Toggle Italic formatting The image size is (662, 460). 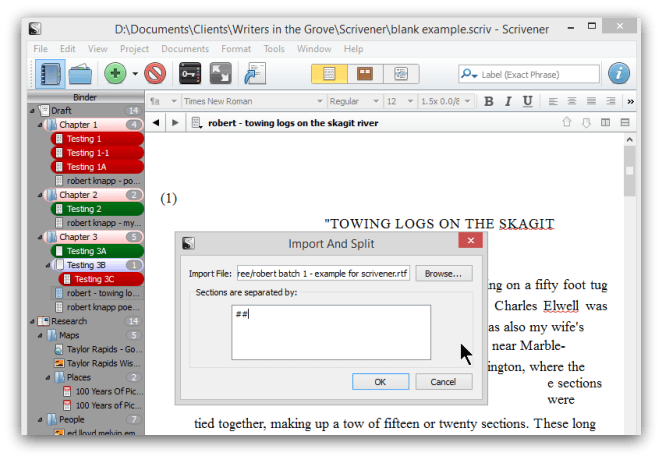pyautogui.click(x=508, y=101)
